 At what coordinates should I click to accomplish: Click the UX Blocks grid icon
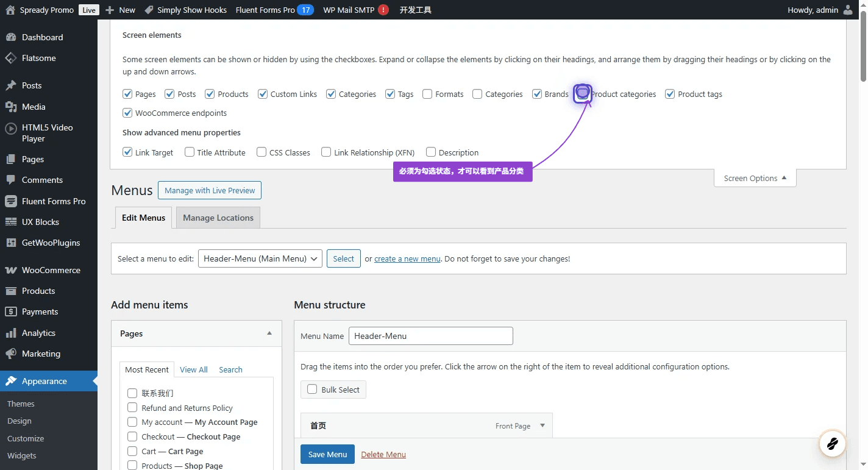pos(10,222)
